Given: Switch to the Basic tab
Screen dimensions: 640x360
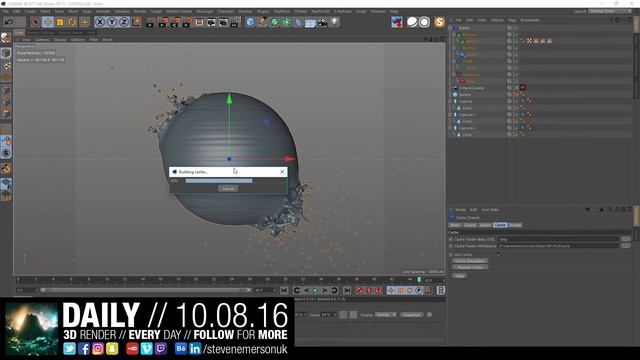Looking at the screenshot, I should click(455, 225).
